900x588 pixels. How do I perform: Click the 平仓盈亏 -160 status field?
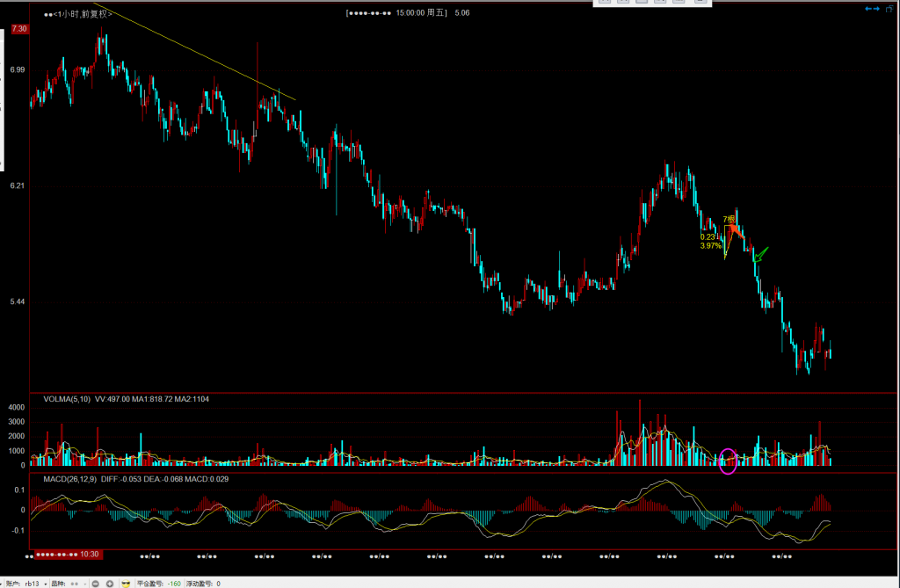click(x=159, y=584)
